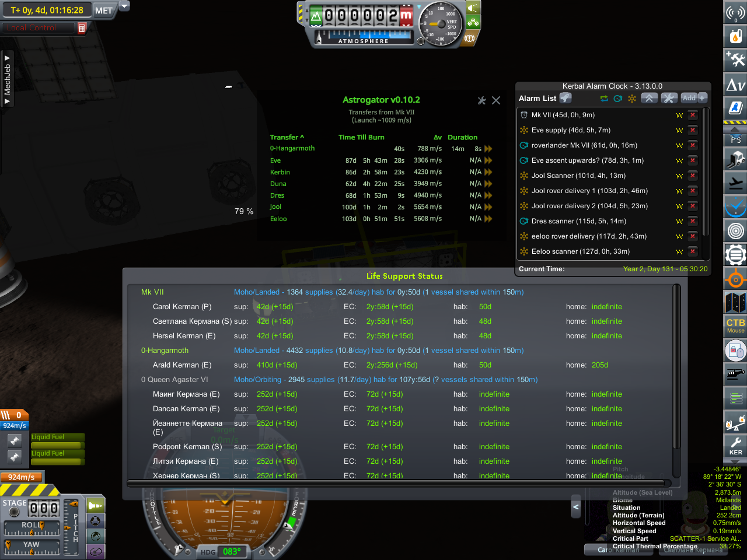Sort by the Δv column header
747x560 pixels.
(438, 138)
